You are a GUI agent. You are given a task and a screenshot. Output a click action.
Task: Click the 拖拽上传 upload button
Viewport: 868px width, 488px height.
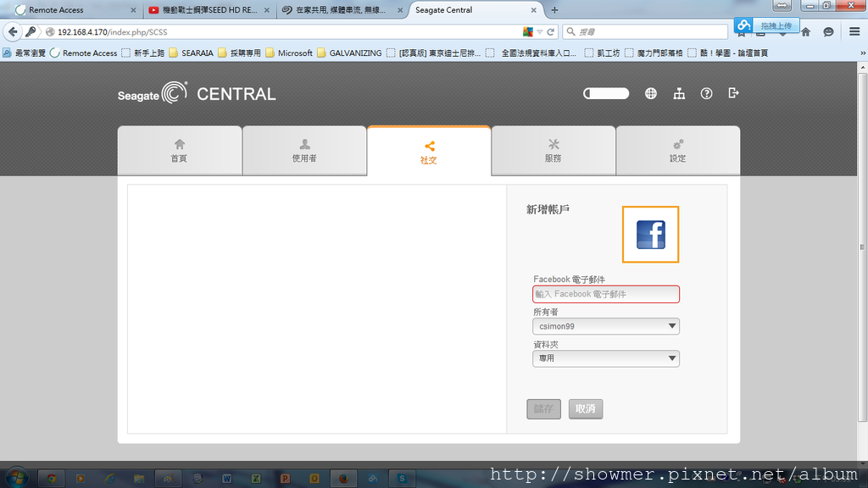pyautogui.click(x=767, y=25)
